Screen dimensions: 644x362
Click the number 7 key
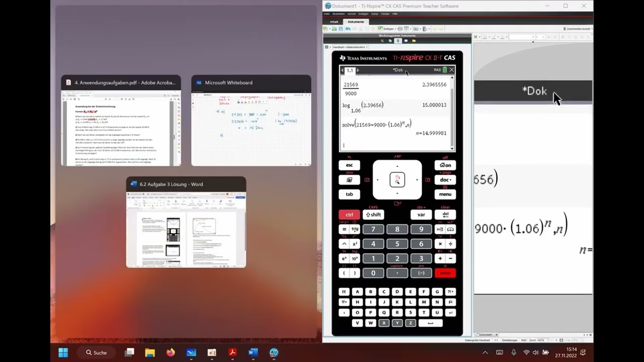(x=373, y=229)
